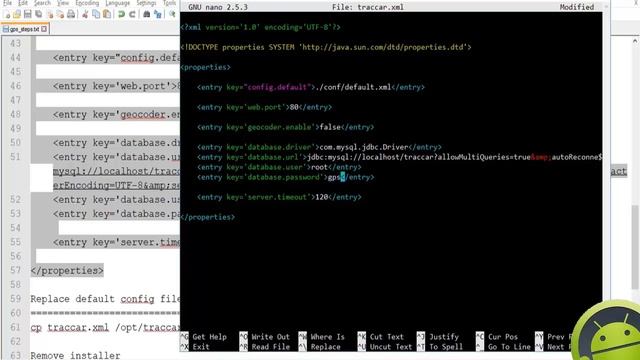Click the Notepad++ vertical scrollbar up arrow
Image resolution: width=640 pixels, height=360 pixels.
(x=635, y=41)
